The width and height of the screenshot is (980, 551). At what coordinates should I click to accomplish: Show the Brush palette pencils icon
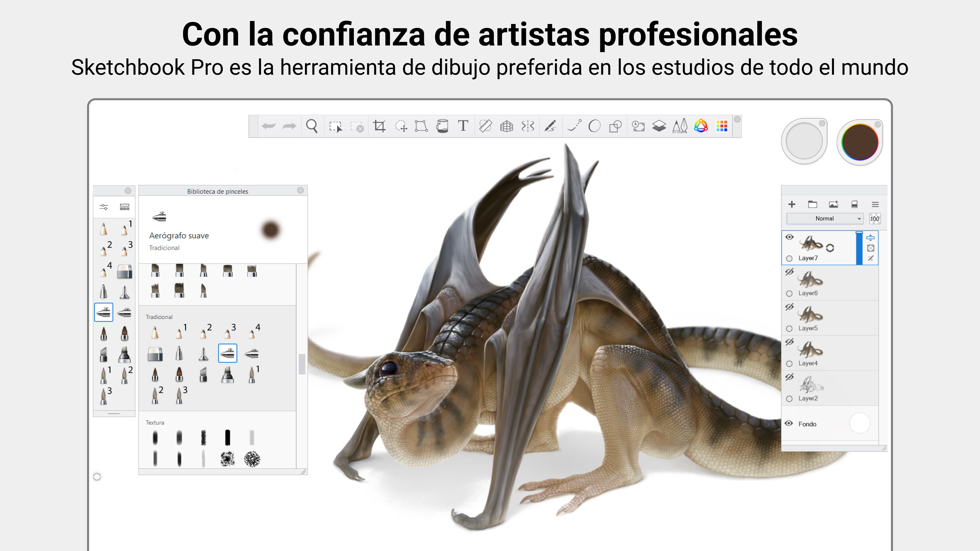pos(680,126)
